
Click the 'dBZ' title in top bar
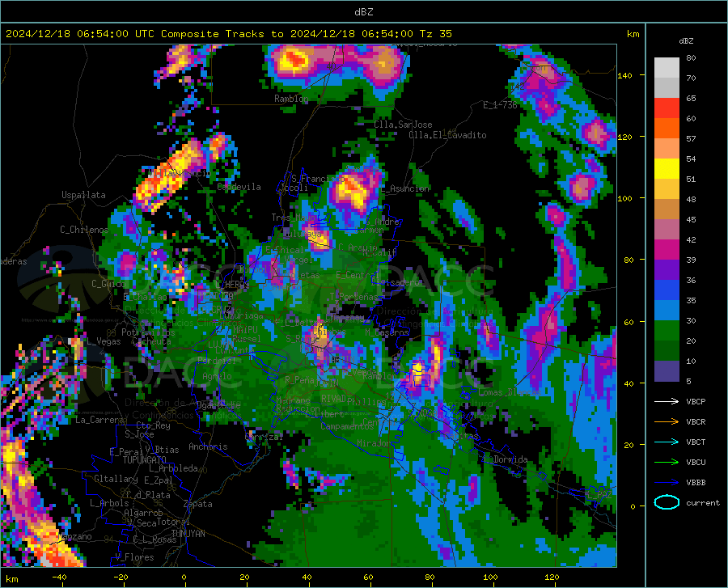pyautogui.click(x=363, y=12)
